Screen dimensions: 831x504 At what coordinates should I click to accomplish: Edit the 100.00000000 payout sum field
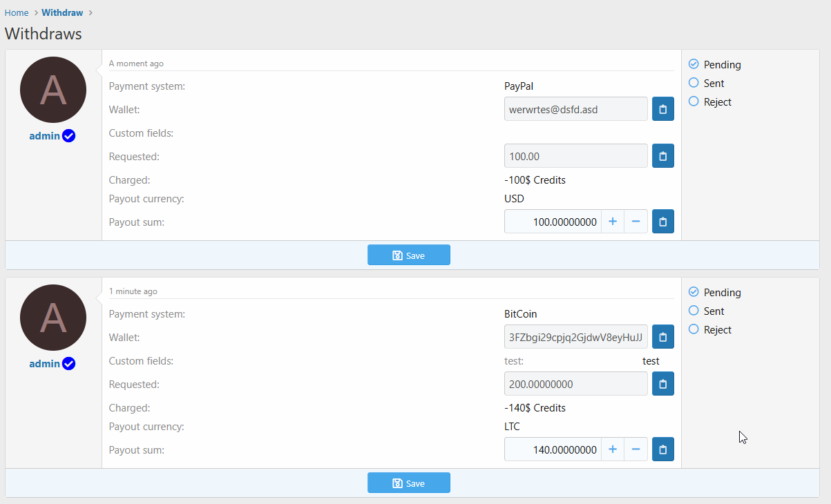pyautogui.click(x=553, y=222)
